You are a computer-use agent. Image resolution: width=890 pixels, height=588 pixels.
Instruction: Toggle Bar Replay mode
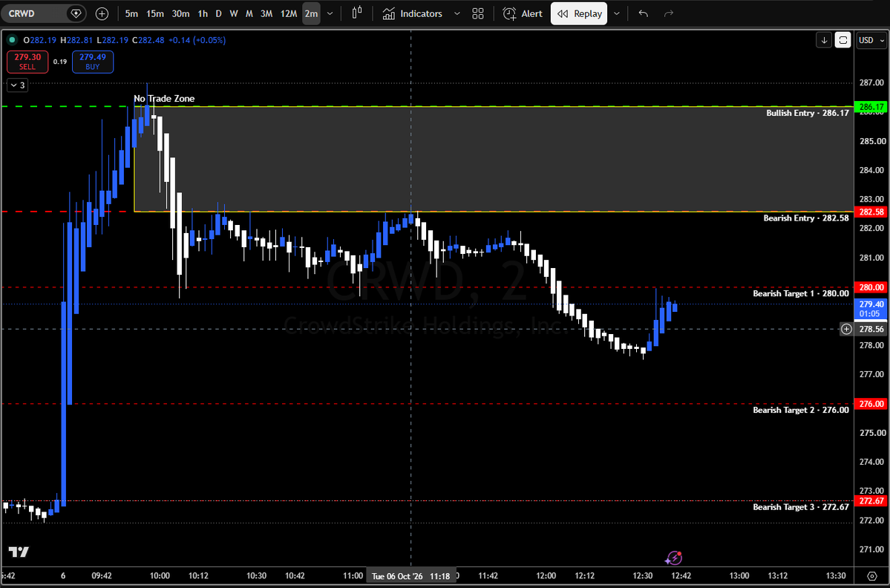pos(579,13)
